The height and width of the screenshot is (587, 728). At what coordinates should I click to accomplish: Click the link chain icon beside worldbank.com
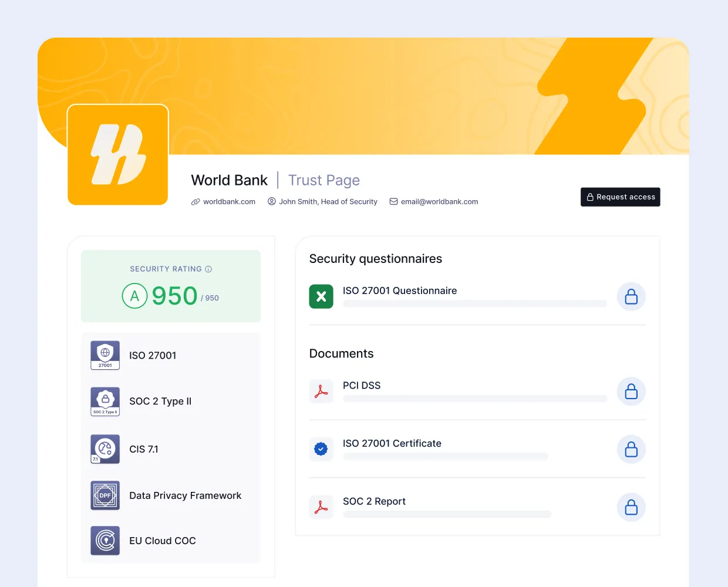(196, 201)
